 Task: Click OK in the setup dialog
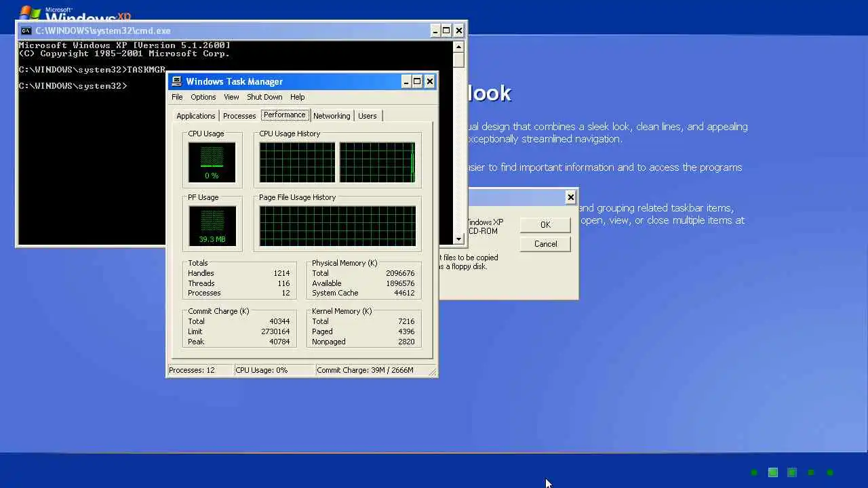click(x=545, y=224)
